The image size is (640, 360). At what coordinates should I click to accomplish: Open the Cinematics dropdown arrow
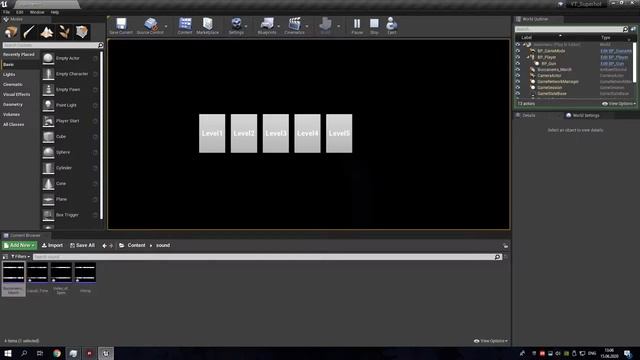[307, 27]
